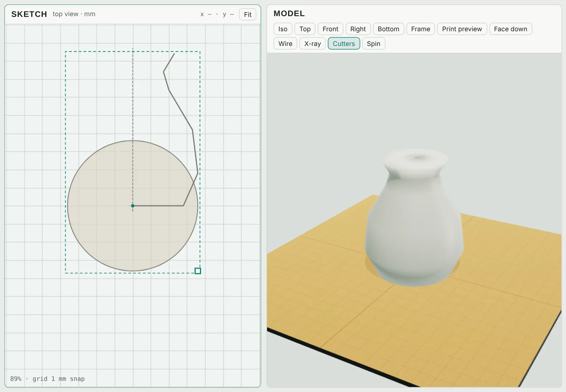This screenshot has width=566, height=392.
Task: Click the y coordinate readout in the sketch header
Action: point(228,14)
